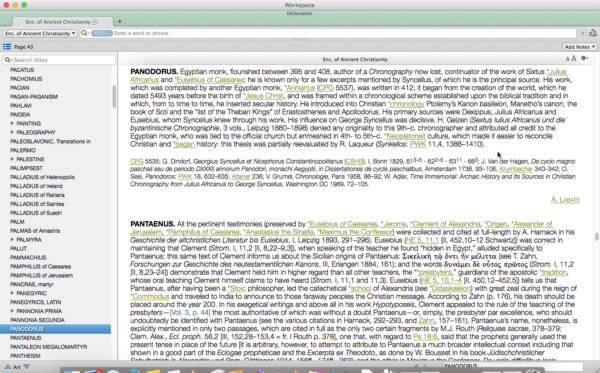Click the amplify recycle-style icon at top right
This screenshot has width=600, height=373.
point(593,33)
